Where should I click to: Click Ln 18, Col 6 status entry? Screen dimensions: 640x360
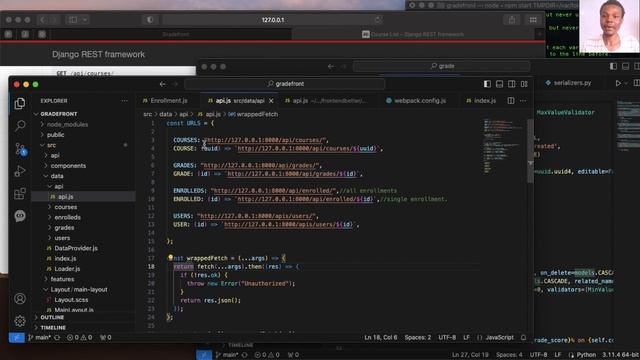[x=380, y=338]
